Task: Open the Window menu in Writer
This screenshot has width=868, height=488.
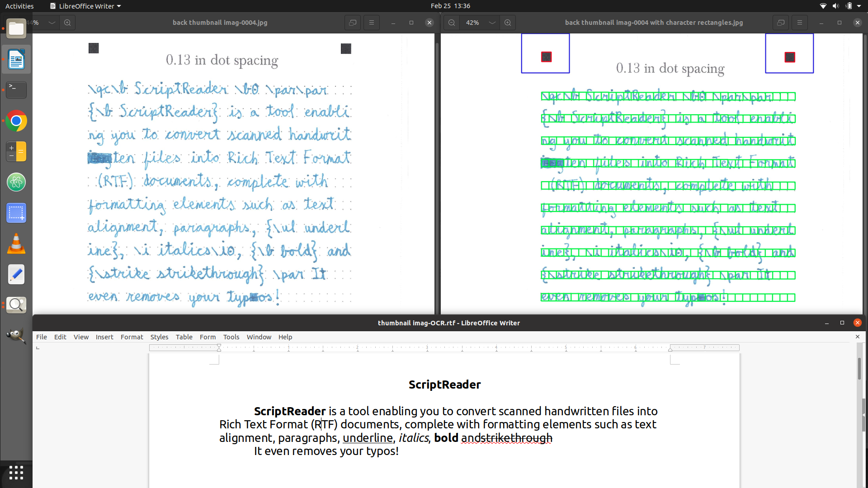Action: 259,337
